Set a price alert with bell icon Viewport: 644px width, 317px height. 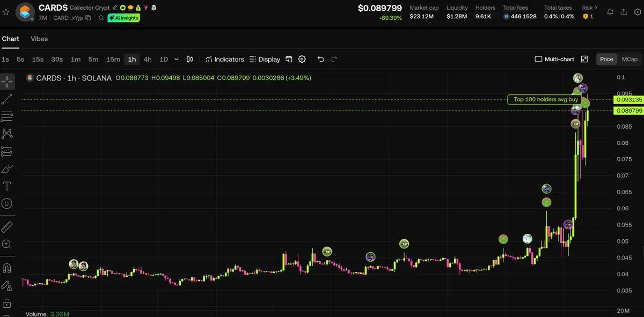(610, 12)
